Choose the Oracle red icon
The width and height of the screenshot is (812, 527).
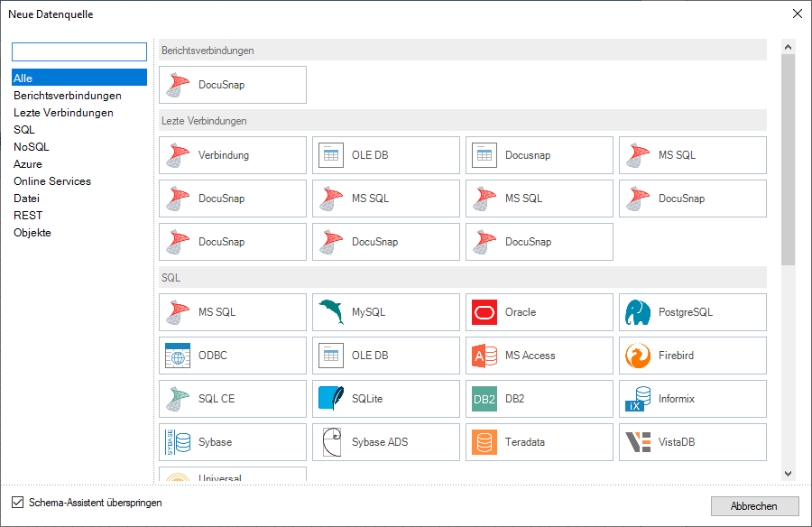coord(484,312)
